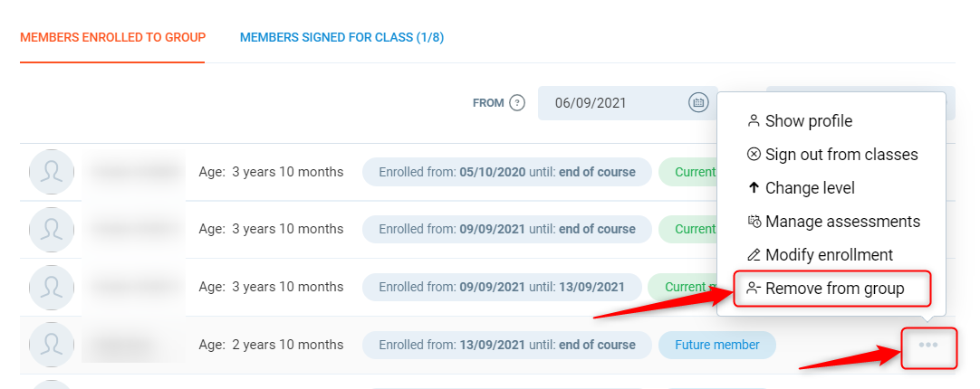Open Manage assessments from the menu
This screenshot has height=389, width=980.
[841, 222]
